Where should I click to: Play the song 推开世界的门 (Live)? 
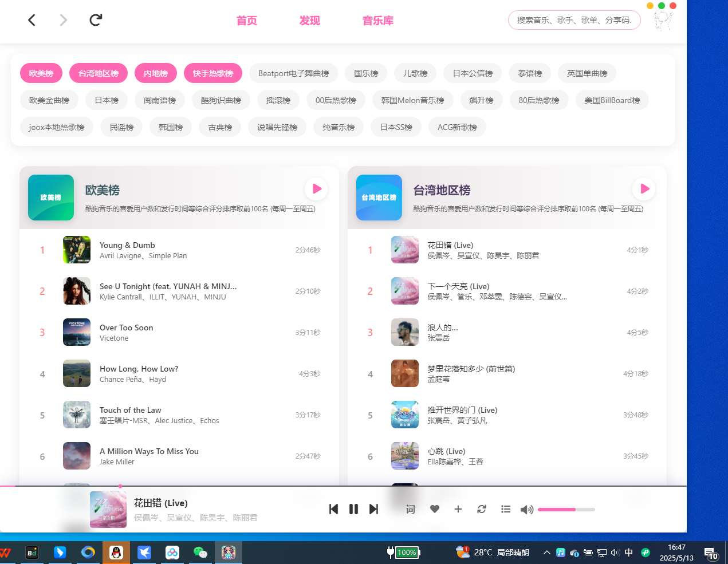click(x=507, y=415)
